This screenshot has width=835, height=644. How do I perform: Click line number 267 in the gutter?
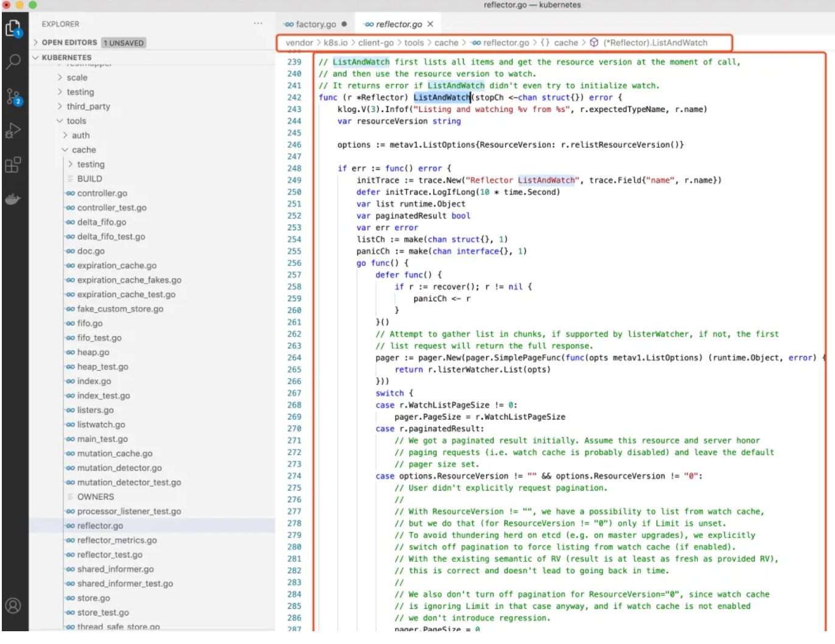(294, 393)
